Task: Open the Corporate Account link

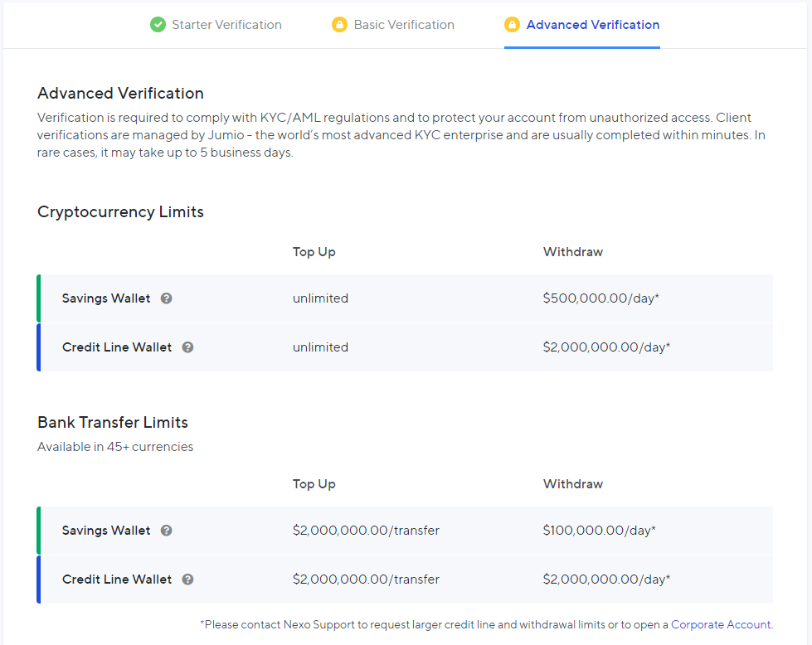Action: click(720, 624)
